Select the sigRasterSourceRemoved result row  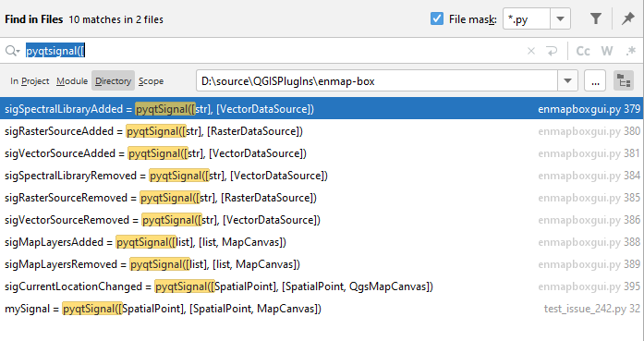pyautogui.click(x=322, y=198)
